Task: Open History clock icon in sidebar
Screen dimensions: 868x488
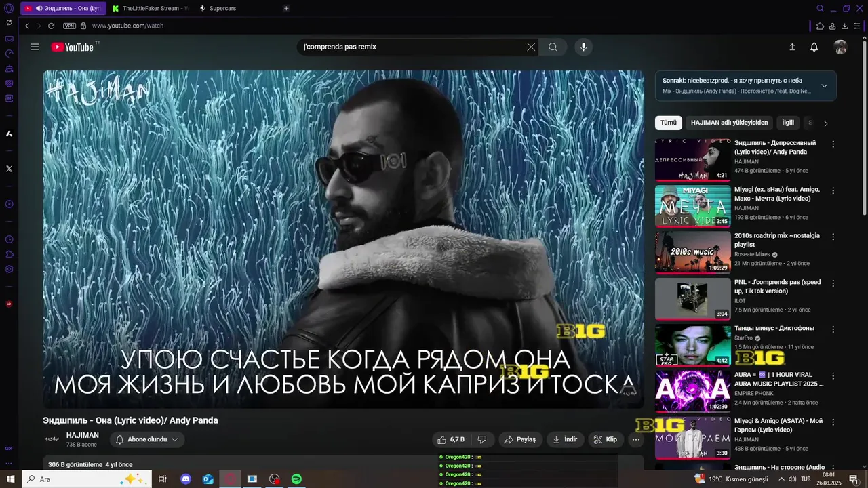Action: tap(9, 239)
